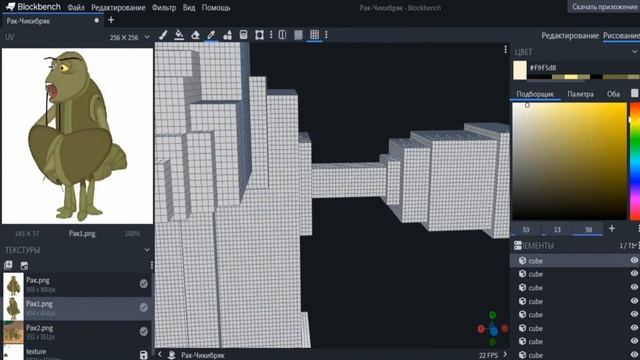Screen dimensions: 640x360
Task: Click the viewport orientation gizmo
Action: point(493,329)
